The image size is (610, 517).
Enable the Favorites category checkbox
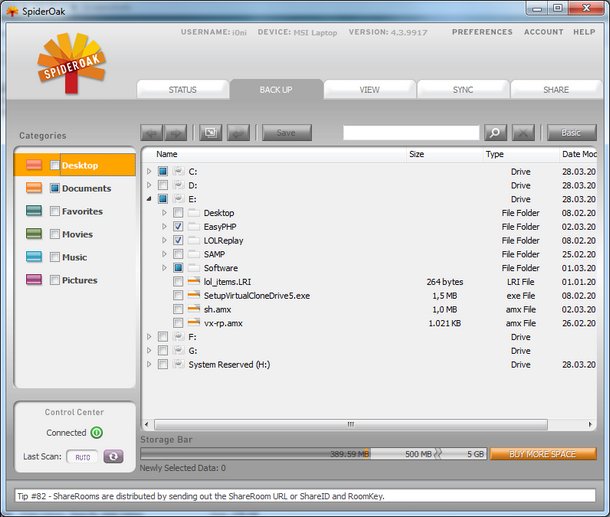55,211
